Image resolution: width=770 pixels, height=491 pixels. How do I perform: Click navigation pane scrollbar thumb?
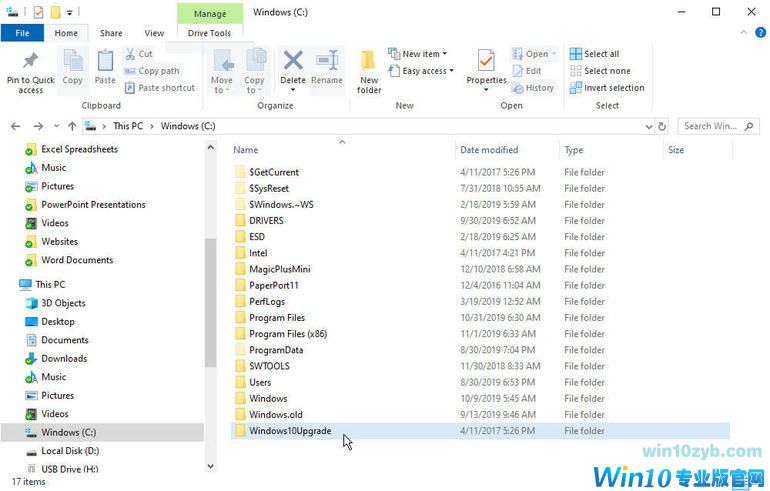(x=210, y=302)
